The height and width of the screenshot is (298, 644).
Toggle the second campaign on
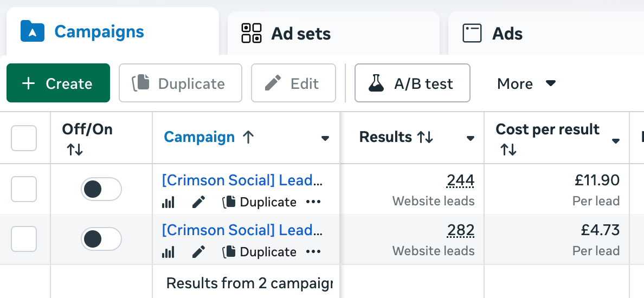click(101, 239)
